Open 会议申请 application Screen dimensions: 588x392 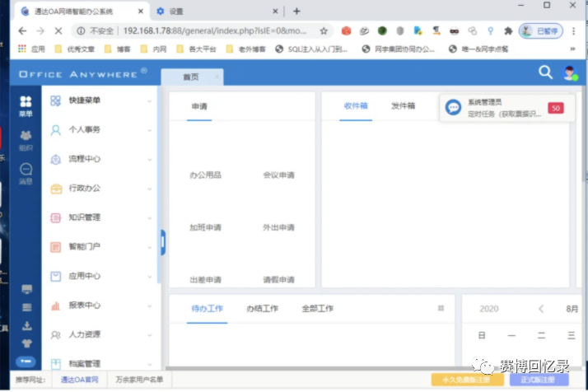pos(278,175)
